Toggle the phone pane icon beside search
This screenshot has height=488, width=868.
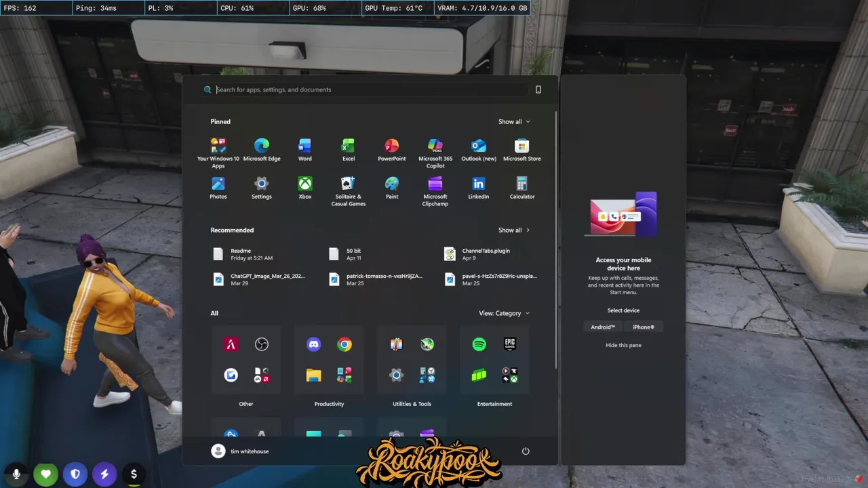pos(538,89)
